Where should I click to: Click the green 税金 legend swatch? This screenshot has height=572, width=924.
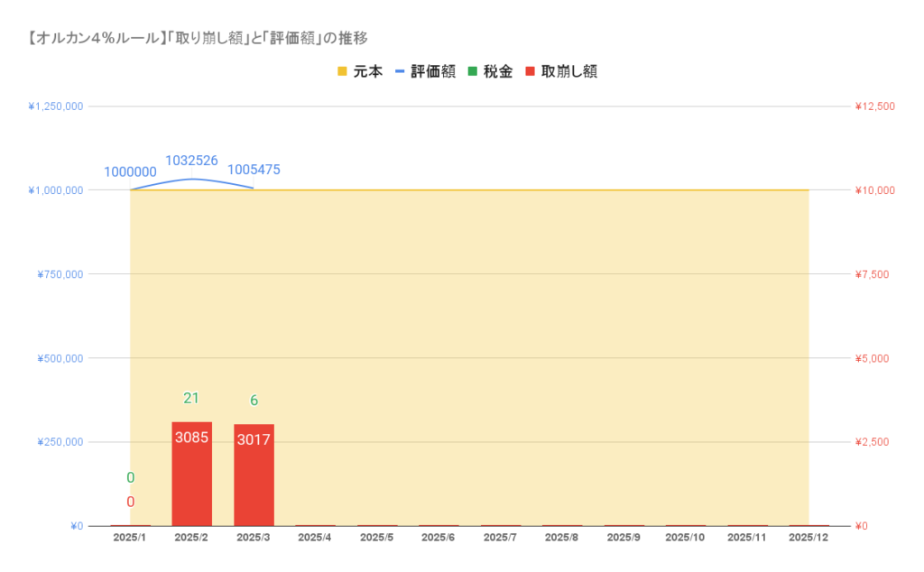[x=472, y=72]
